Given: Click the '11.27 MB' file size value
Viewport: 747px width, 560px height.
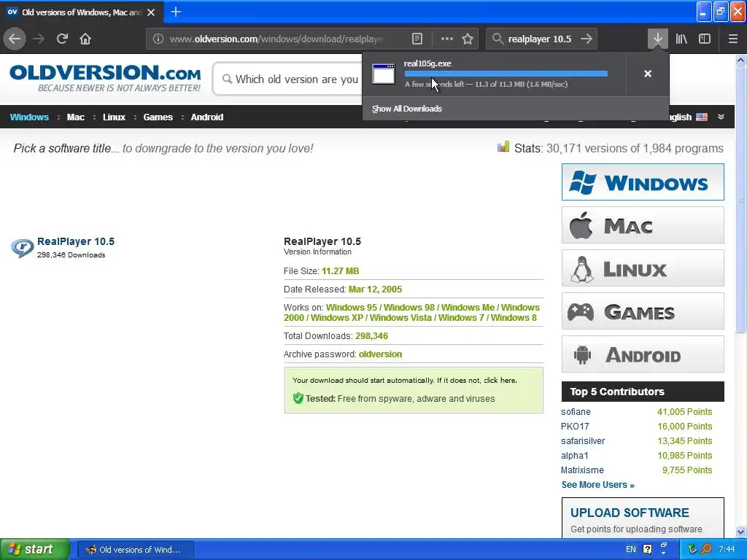Looking at the screenshot, I should pyautogui.click(x=340, y=271).
